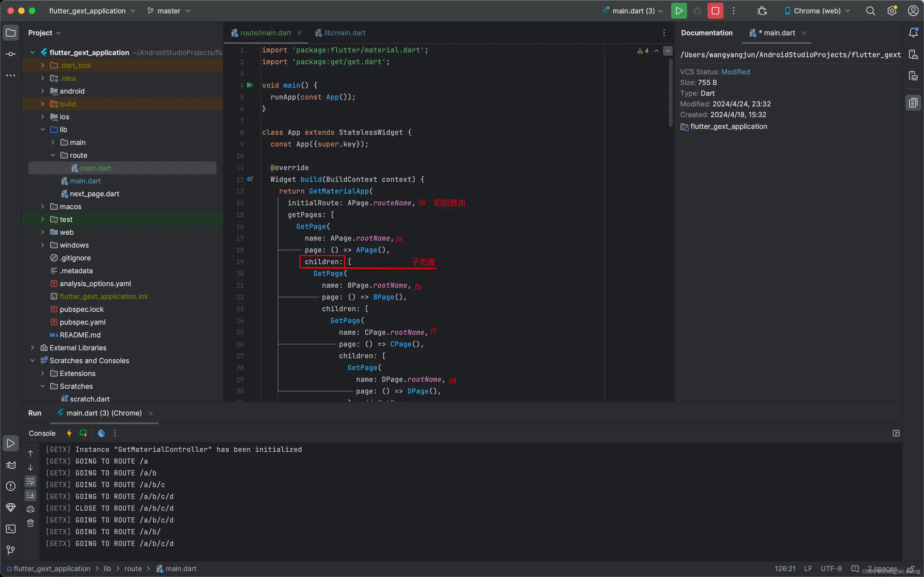The width and height of the screenshot is (924, 577).
Task: Open Flutter DevTools from console toolbar
Action: point(101,433)
